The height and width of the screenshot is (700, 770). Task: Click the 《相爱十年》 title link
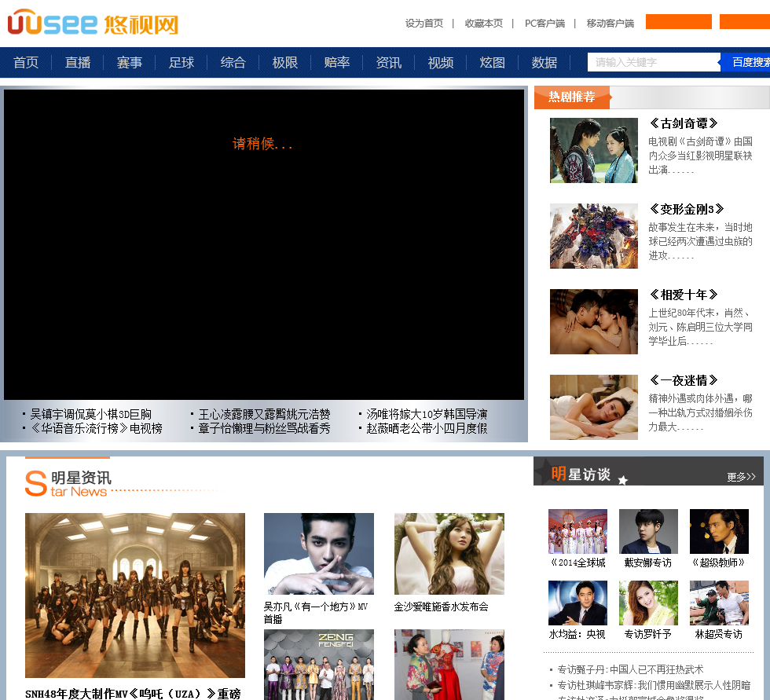point(684,295)
